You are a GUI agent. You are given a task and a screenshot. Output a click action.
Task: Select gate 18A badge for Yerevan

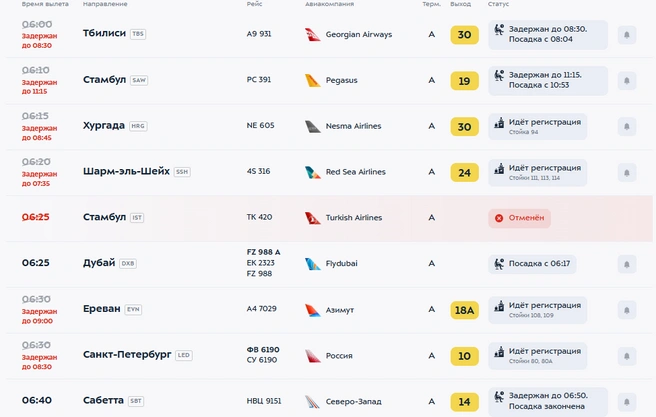pos(464,310)
